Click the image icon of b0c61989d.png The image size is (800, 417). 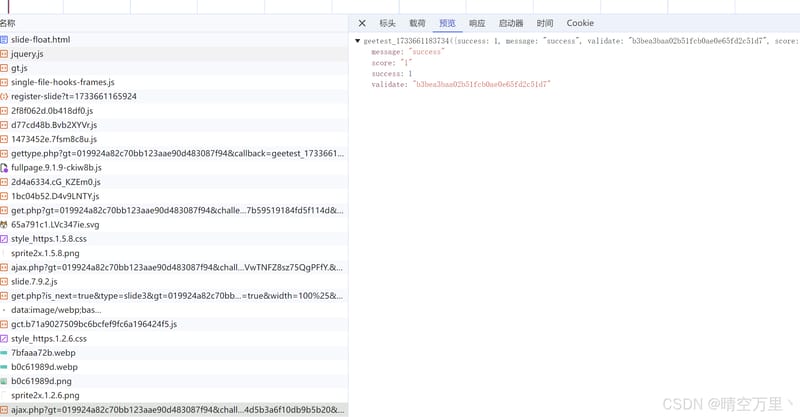(4, 381)
